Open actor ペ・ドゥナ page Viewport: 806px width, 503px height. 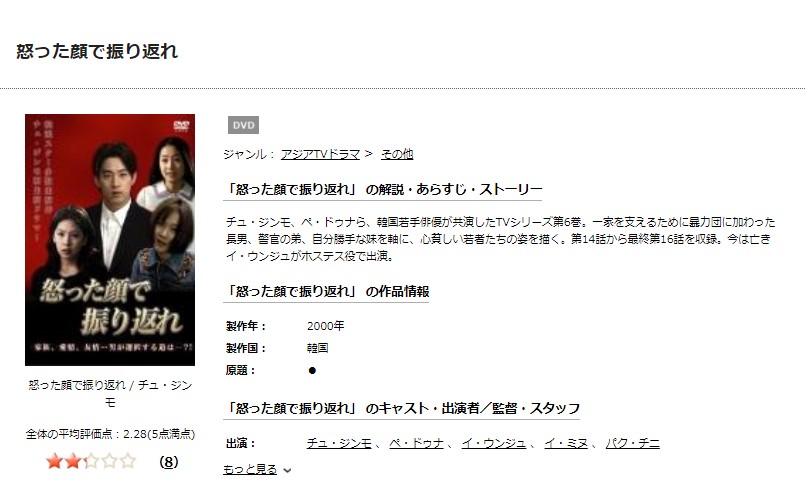coord(416,443)
